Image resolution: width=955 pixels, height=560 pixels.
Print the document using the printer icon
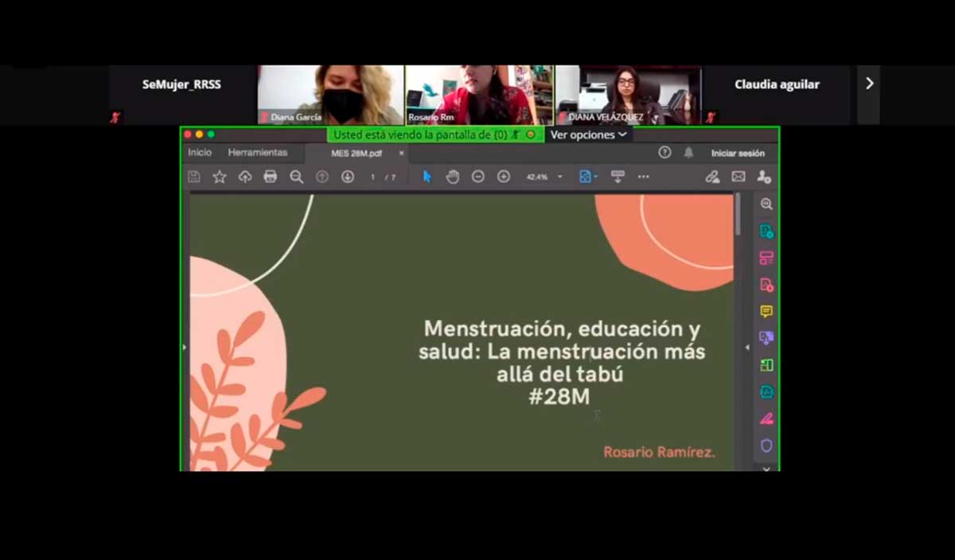(x=271, y=177)
